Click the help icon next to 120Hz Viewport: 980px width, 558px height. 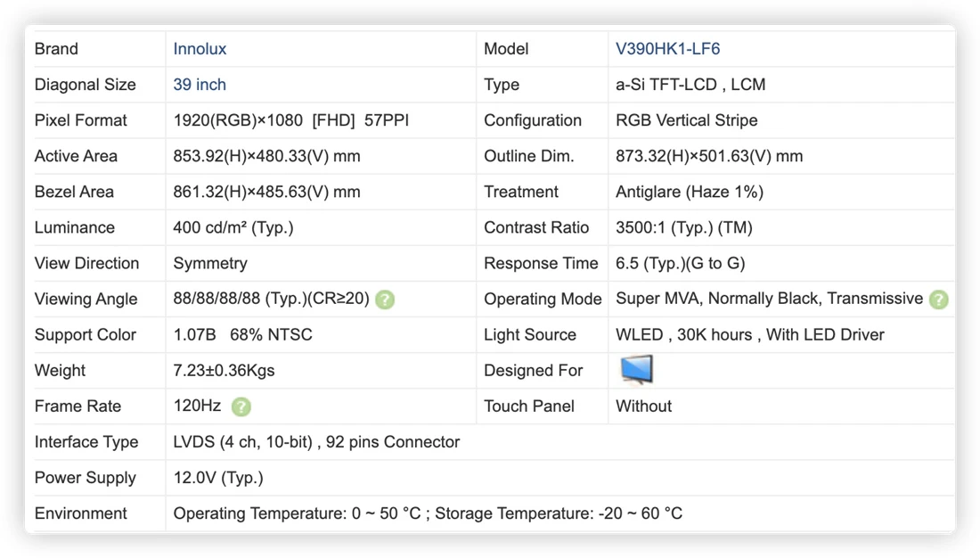tap(241, 407)
